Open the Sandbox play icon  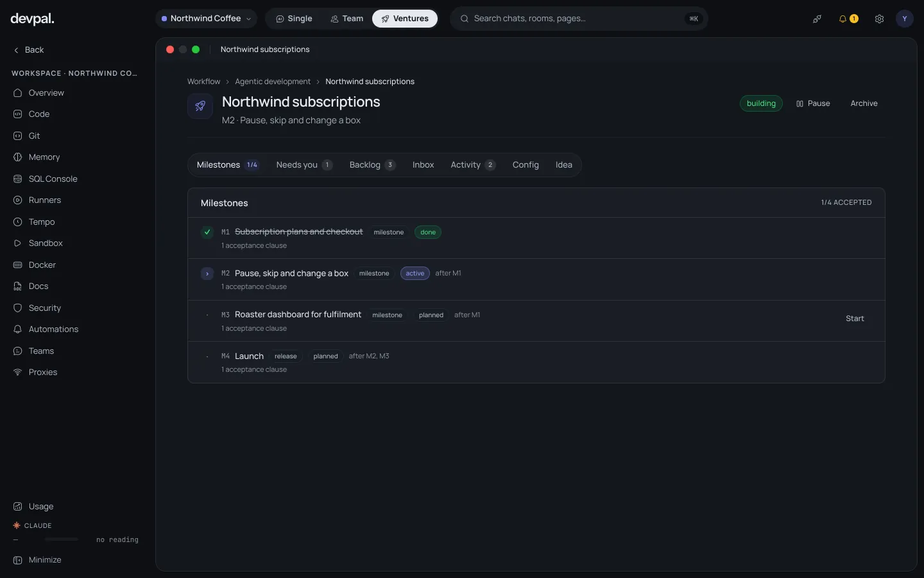tap(18, 243)
